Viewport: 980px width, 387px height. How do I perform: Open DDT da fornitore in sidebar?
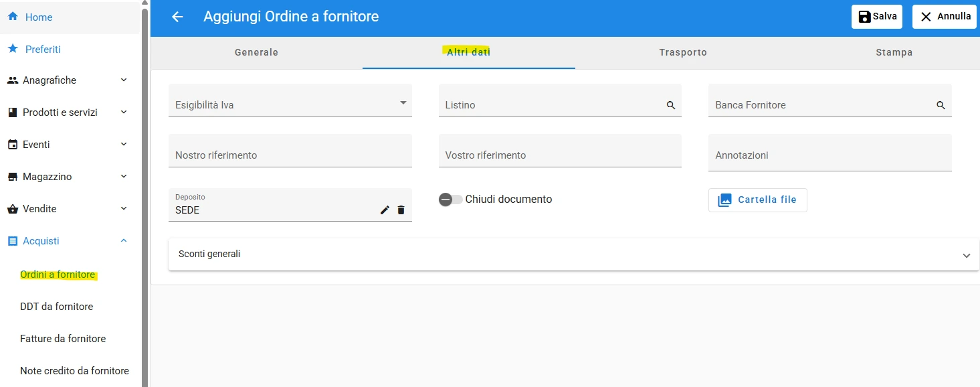coord(57,307)
